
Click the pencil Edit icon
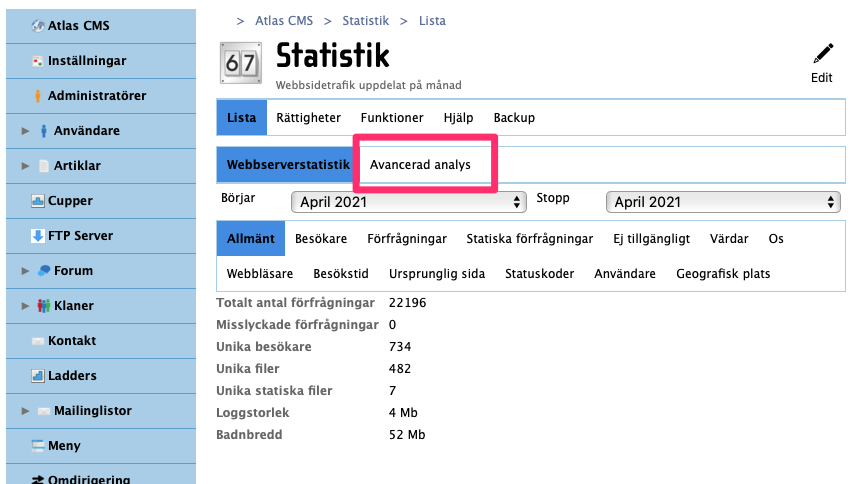coord(822,54)
